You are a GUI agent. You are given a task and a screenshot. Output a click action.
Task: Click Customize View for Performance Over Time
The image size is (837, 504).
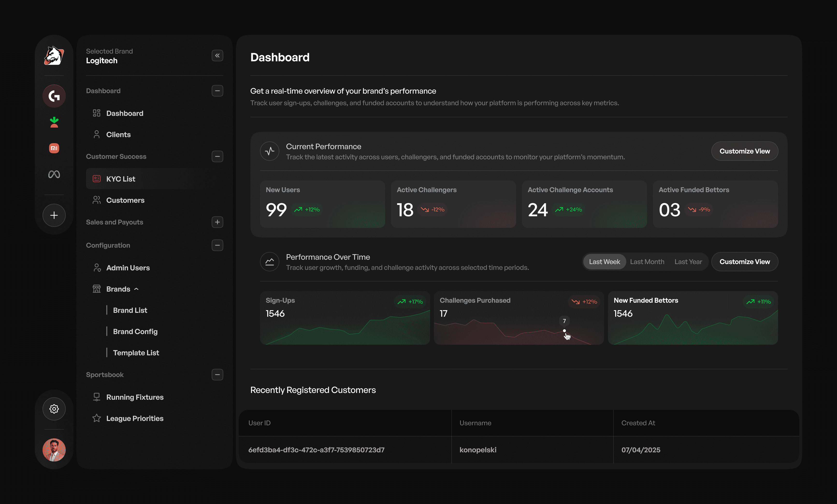pos(744,262)
